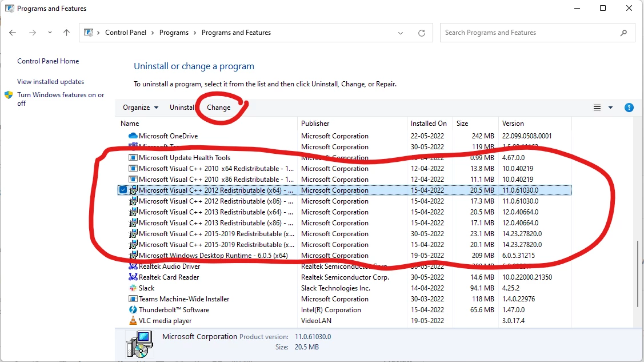Click the Programs and Features title bar icon
Viewport: 644px width, 362px height.
10,8
